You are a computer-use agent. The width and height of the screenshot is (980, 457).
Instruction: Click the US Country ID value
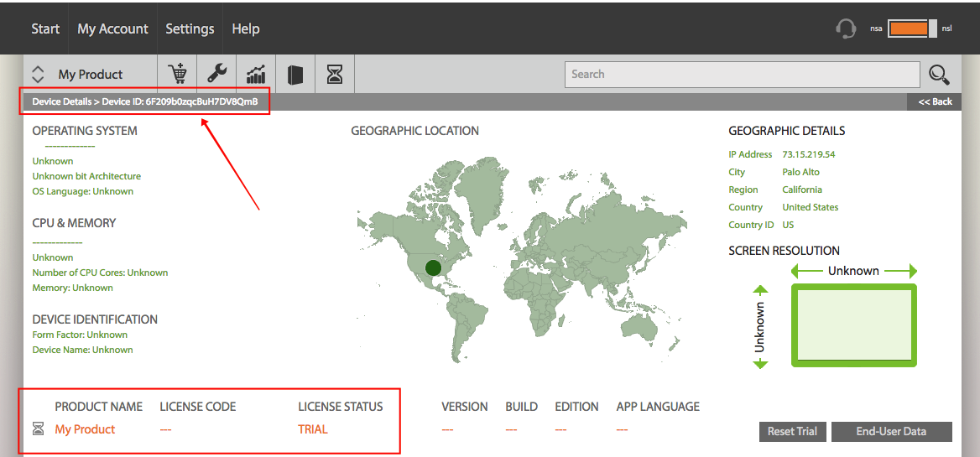(788, 225)
